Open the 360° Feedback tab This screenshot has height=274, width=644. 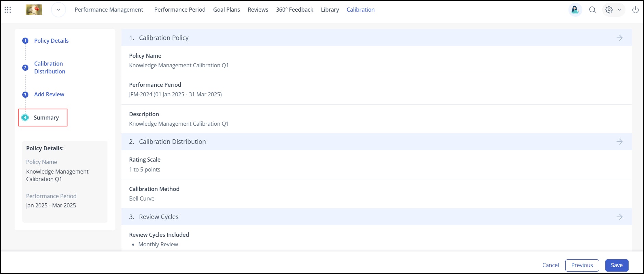click(295, 10)
